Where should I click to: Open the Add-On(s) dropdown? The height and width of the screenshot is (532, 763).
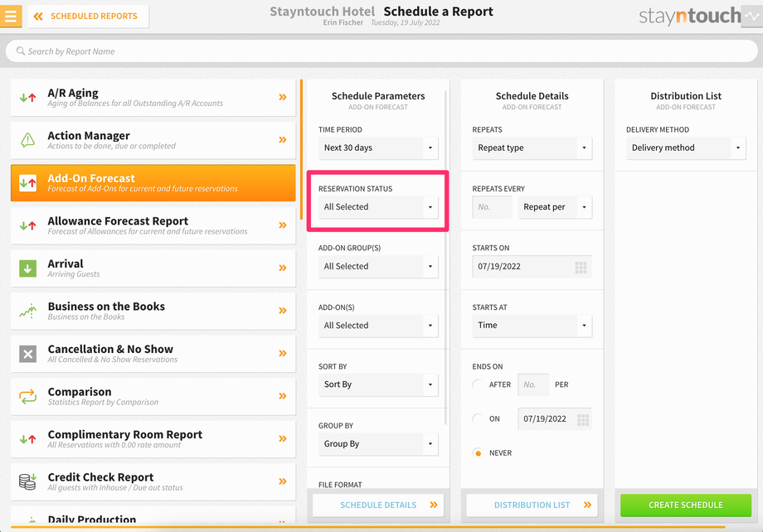tap(378, 326)
